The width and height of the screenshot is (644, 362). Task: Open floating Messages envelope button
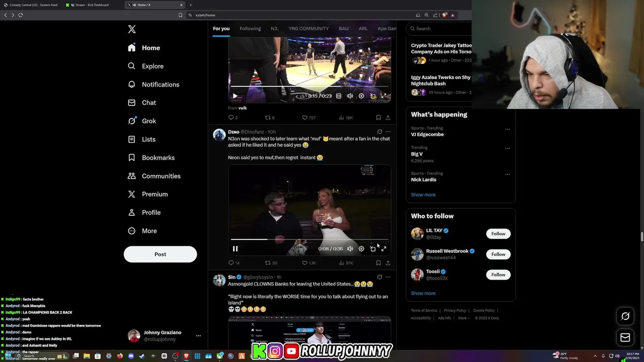(625, 338)
